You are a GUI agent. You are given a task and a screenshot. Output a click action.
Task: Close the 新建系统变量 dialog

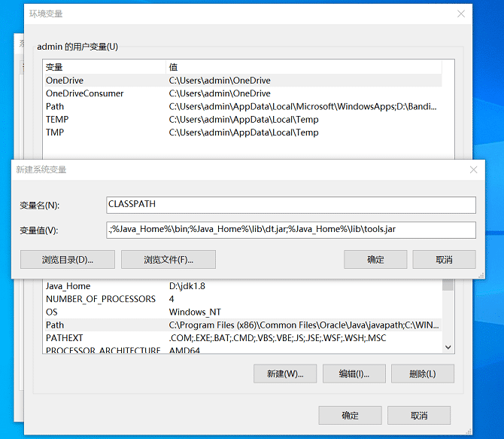tap(473, 169)
